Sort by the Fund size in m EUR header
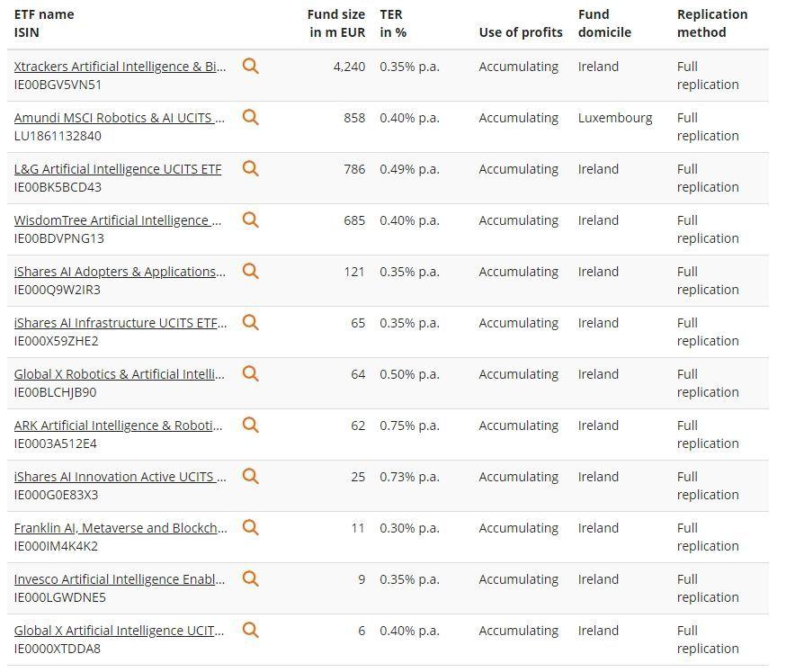The width and height of the screenshot is (786, 672). click(x=335, y=23)
